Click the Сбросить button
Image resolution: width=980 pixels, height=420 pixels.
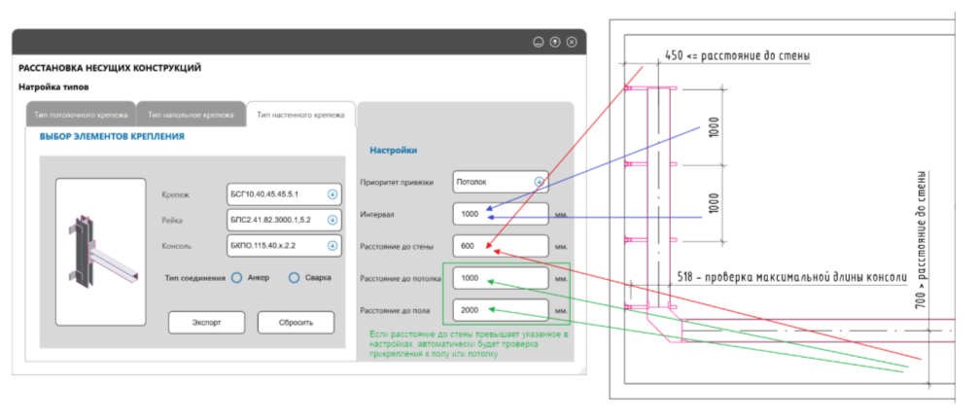[x=296, y=323]
